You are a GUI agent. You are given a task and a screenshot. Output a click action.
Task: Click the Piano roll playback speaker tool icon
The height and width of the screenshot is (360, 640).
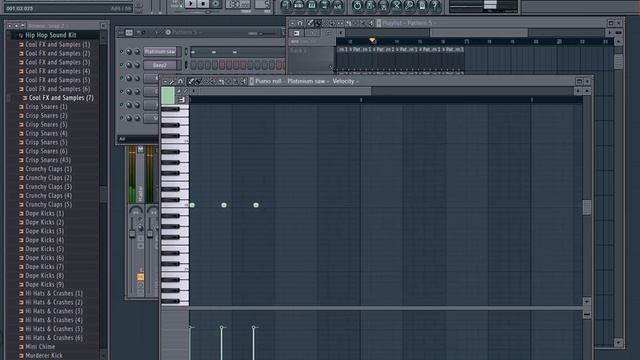243,82
